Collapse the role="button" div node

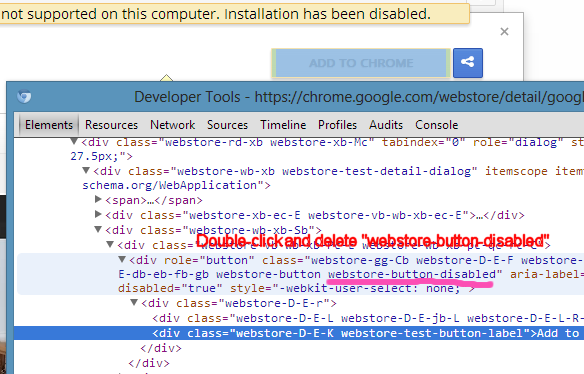(122, 259)
